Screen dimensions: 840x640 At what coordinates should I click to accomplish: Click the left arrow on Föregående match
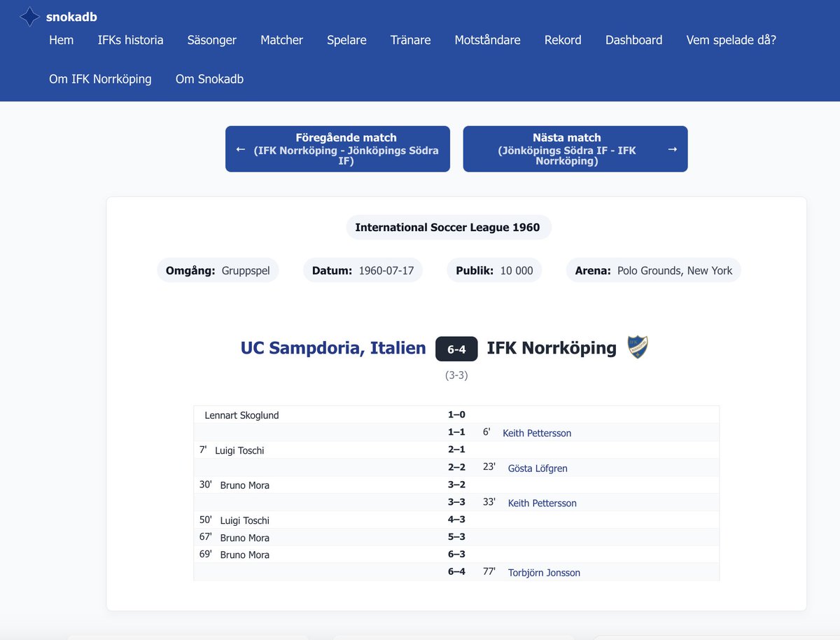click(x=240, y=149)
